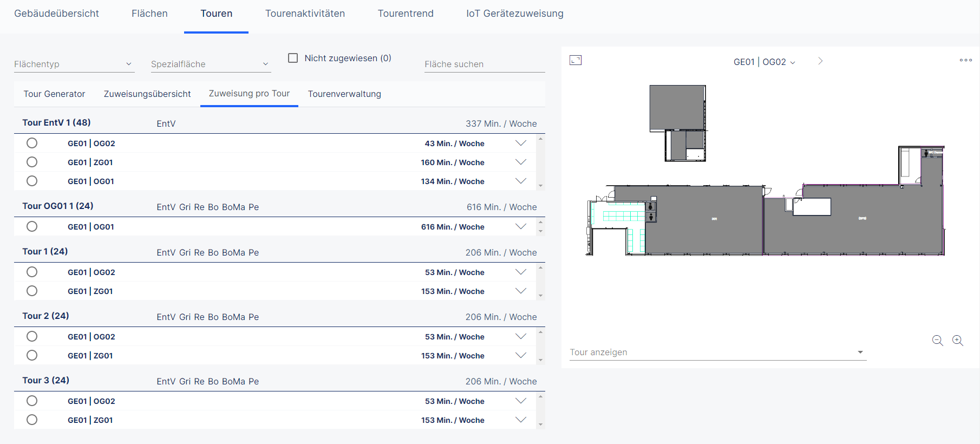980x444 pixels.
Task: Switch to the Zuweisungsübersicht sub-tab
Action: click(x=147, y=94)
